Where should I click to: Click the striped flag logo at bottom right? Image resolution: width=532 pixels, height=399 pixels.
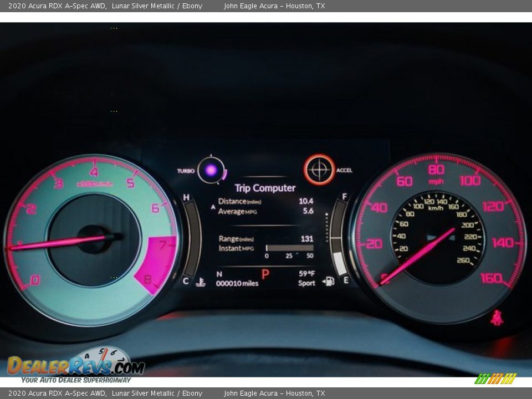pos(495,378)
